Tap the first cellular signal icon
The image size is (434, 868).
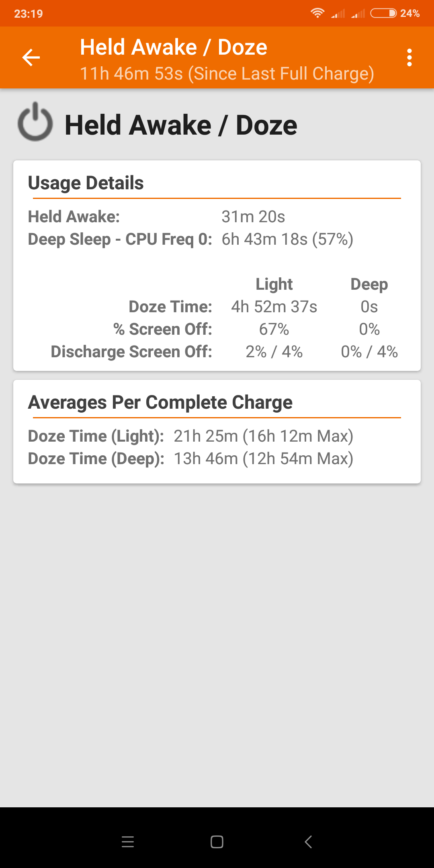coord(338,14)
